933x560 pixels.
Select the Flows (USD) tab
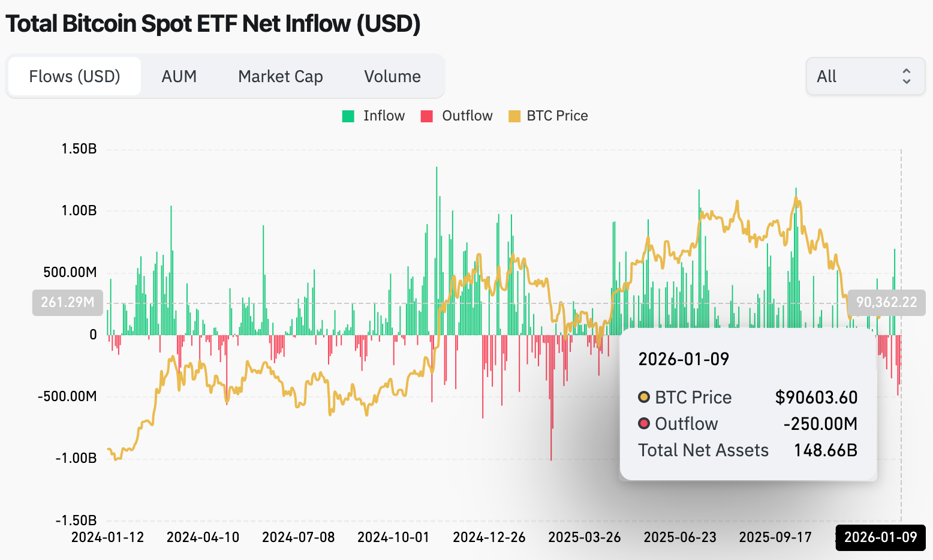click(x=75, y=77)
